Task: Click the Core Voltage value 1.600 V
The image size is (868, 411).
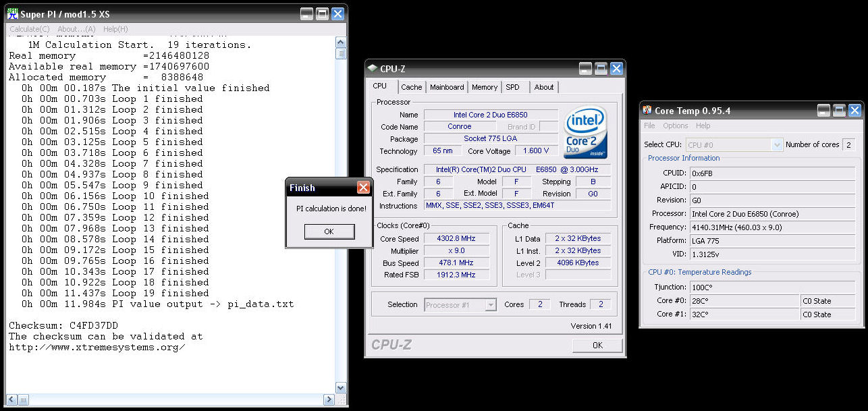Action: [x=537, y=151]
